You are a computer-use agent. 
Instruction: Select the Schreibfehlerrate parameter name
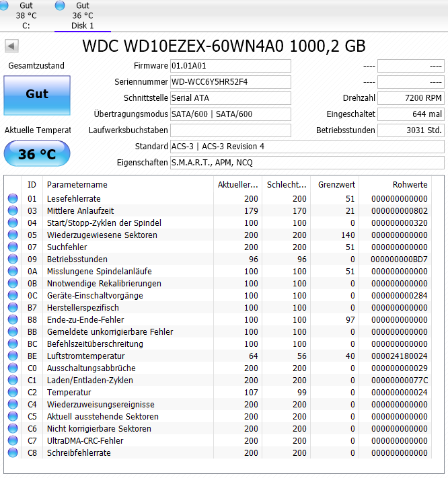pos(79,452)
